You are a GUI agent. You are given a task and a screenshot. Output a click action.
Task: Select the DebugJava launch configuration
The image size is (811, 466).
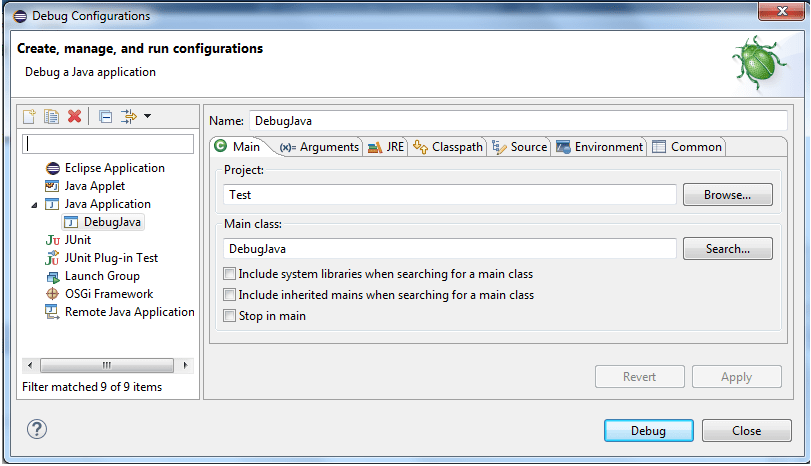click(x=112, y=222)
